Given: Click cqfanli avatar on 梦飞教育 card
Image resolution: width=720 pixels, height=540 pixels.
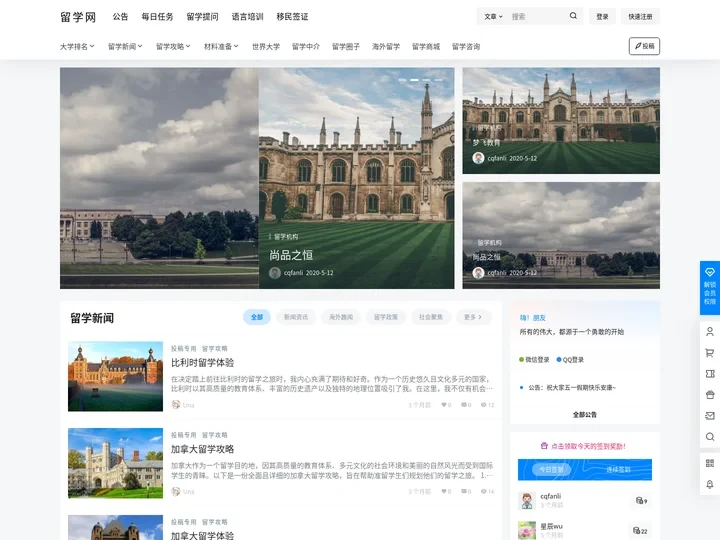Looking at the screenshot, I should point(478,158).
